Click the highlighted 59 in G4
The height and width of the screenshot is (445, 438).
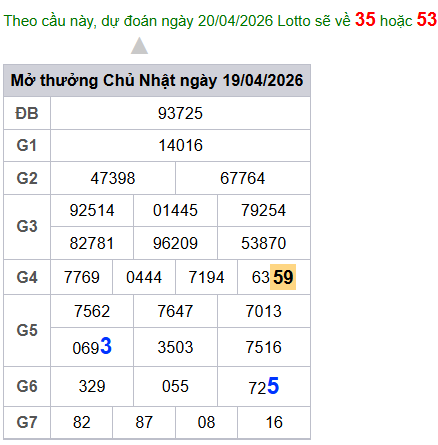tap(283, 277)
